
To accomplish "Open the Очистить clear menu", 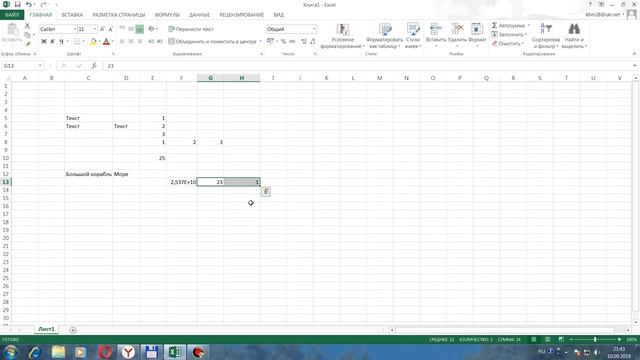I will coord(508,44).
